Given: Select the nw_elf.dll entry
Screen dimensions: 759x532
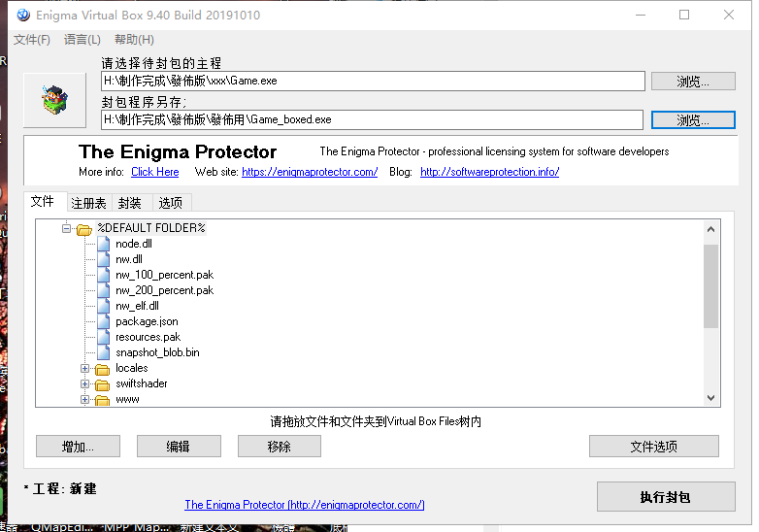Looking at the screenshot, I should click(x=137, y=306).
